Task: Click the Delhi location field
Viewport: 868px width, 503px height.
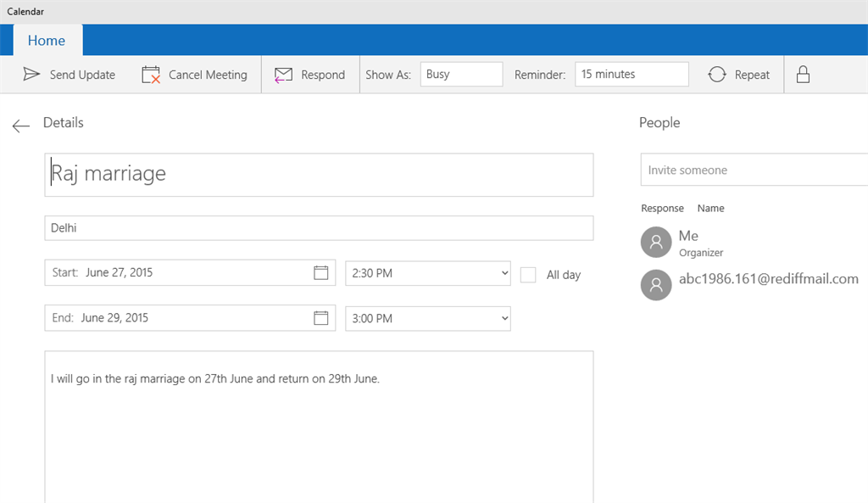Action: [319, 228]
